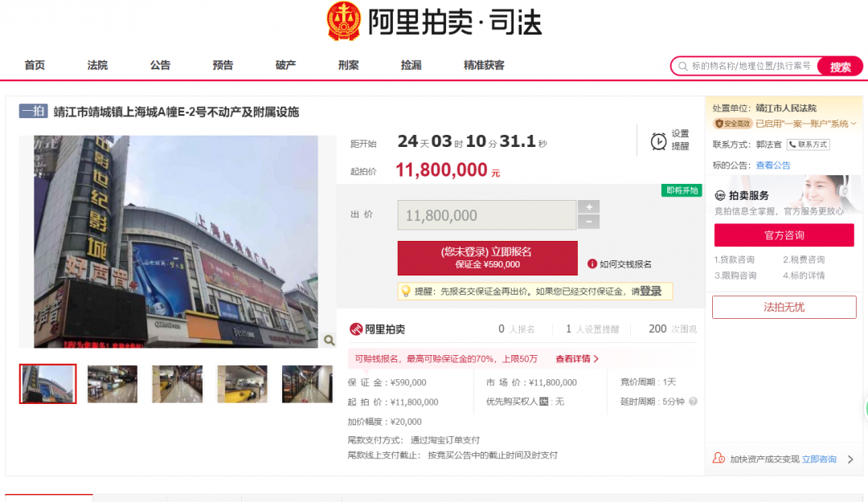Click the 靖江市人民法院 court name
This screenshot has height=502, width=868.
pos(786,108)
